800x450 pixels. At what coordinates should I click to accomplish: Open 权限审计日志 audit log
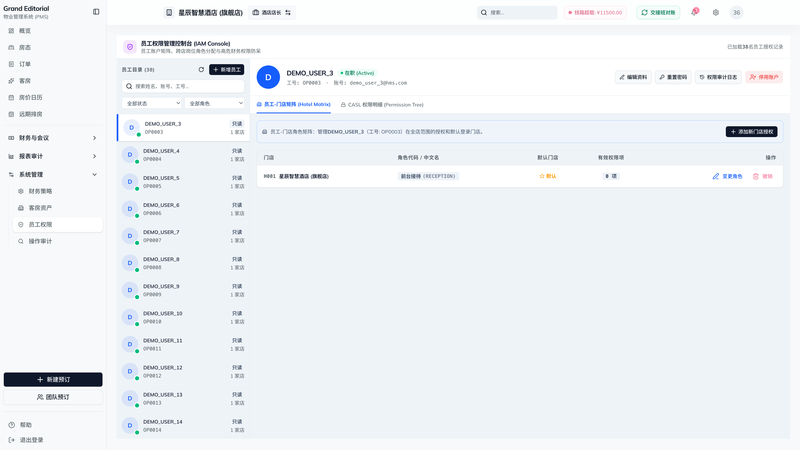(x=718, y=77)
